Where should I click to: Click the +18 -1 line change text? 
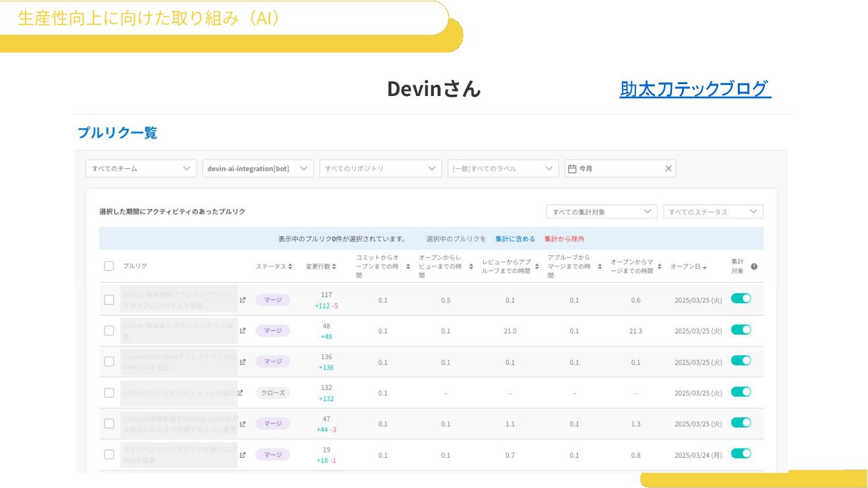click(x=326, y=460)
